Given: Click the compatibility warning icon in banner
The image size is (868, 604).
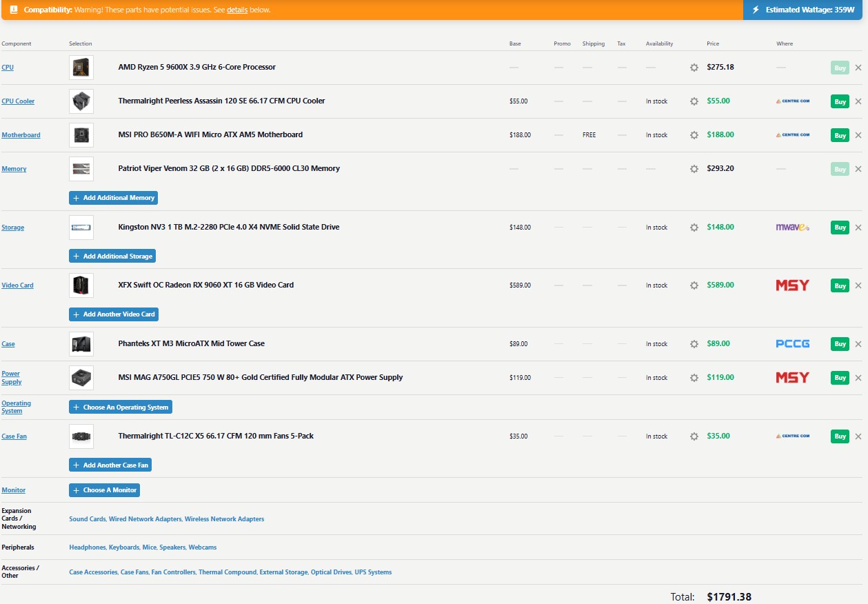Looking at the screenshot, I should pos(13,10).
